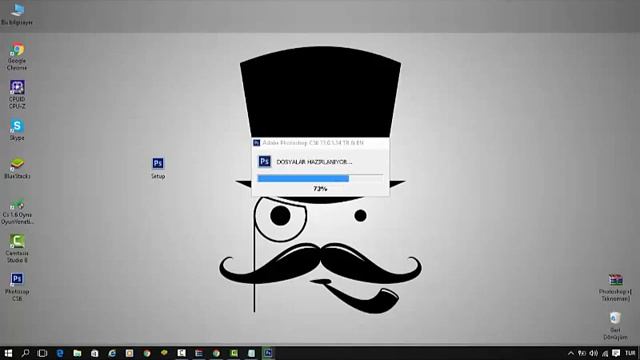Click the installer title bar Ps icon
The width and height of the screenshot is (640, 360).
256,142
